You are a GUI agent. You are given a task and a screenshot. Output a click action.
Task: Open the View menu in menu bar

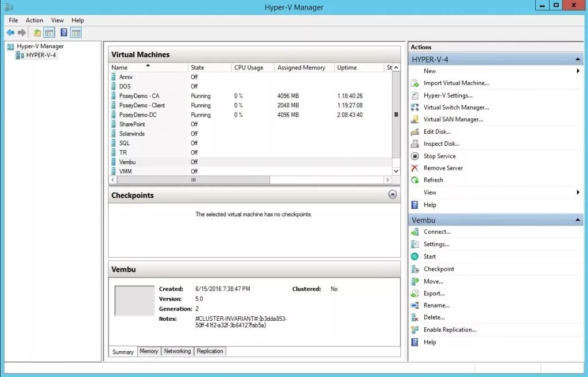tap(57, 20)
